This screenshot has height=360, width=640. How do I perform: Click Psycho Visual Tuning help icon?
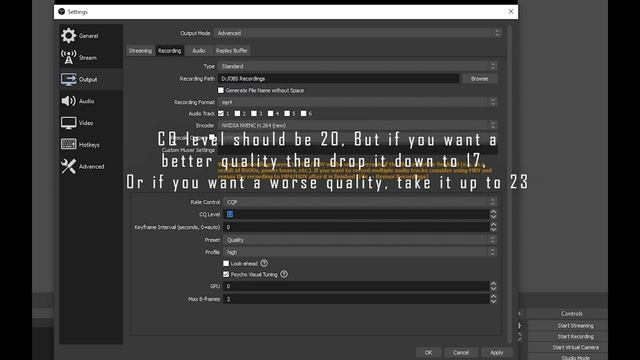click(284, 274)
